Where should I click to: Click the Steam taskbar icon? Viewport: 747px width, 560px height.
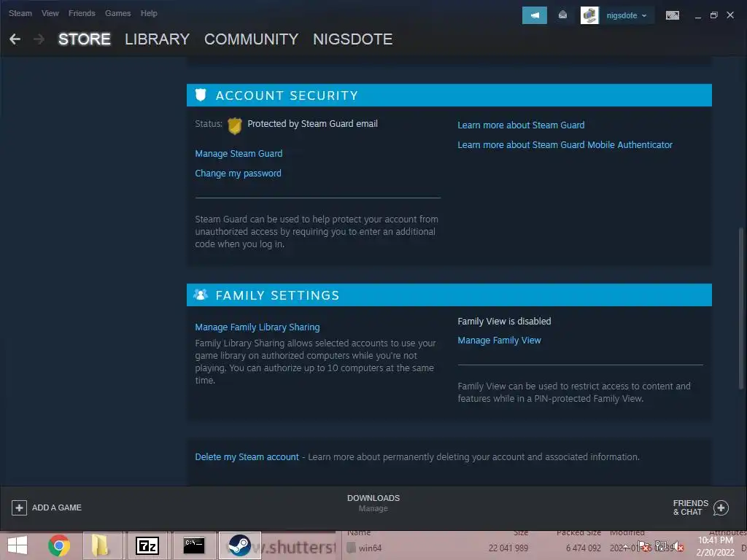pyautogui.click(x=239, y=545)
